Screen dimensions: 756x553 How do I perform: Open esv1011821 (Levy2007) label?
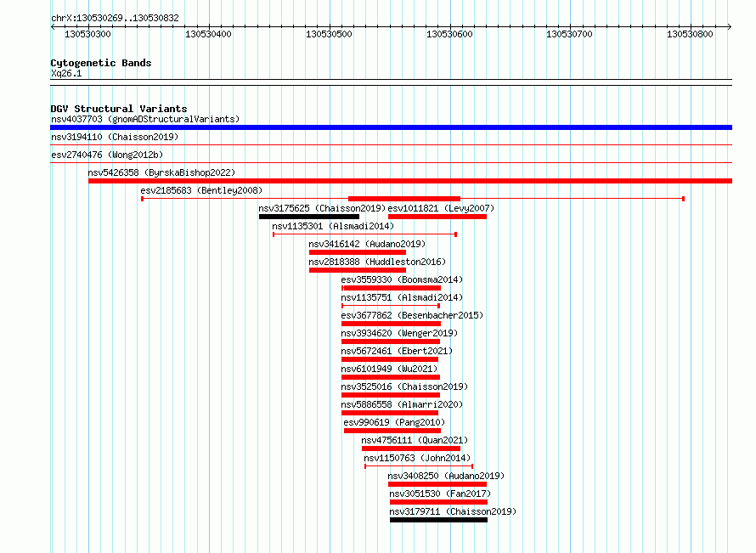point(441,208)
